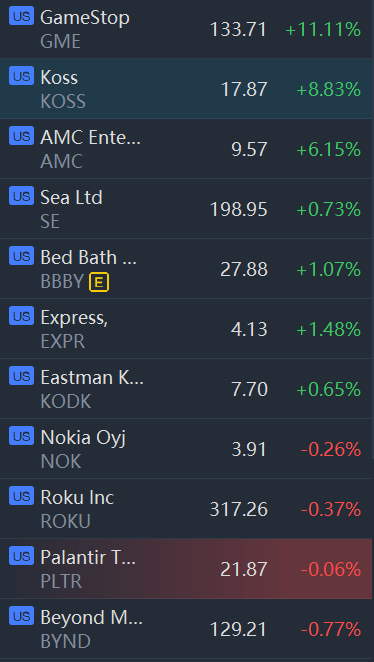Click the +0.73% change on Sea Ltd
The image size is (374, 662).
[x=328, y=209]
